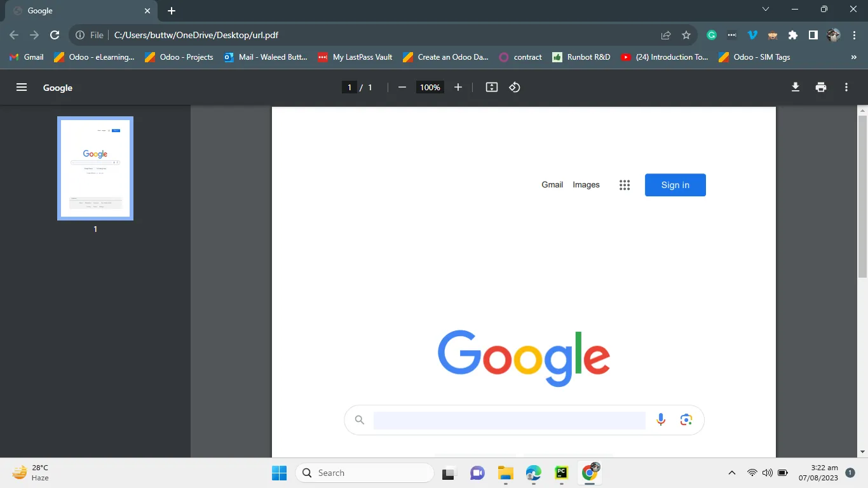Click the address bar URL
Screen dimensions: 868x488
(x=196, y=36)
